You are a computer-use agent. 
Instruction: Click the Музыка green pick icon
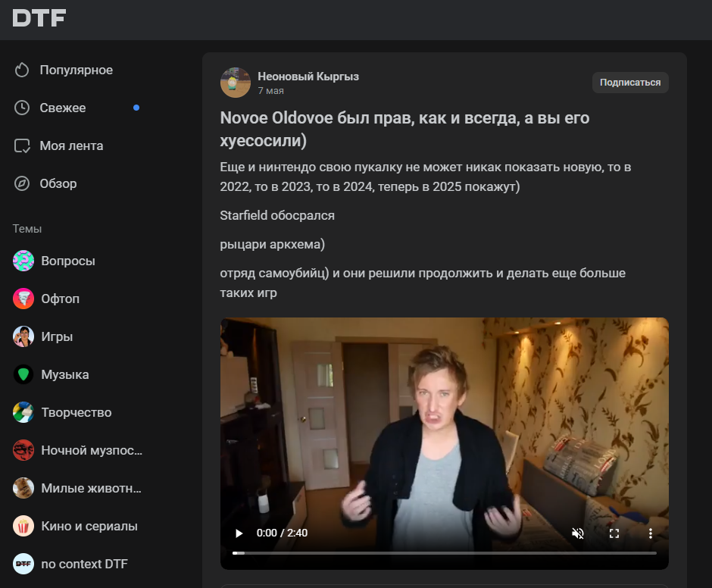[23, 374]
